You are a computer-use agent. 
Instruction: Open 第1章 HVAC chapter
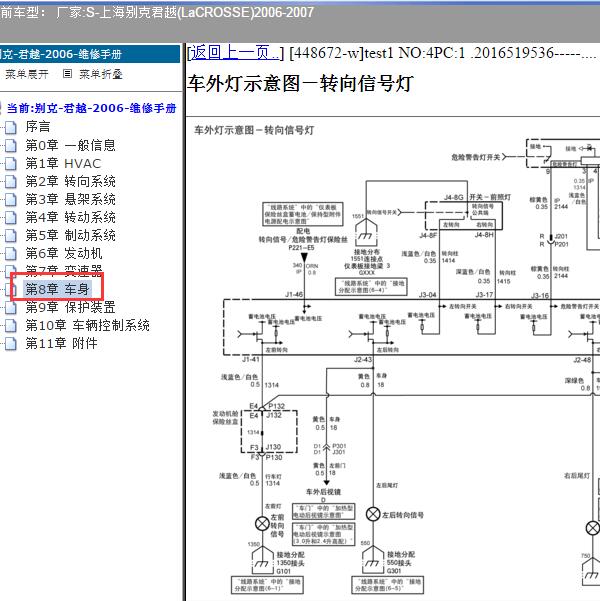coord(63,163)
